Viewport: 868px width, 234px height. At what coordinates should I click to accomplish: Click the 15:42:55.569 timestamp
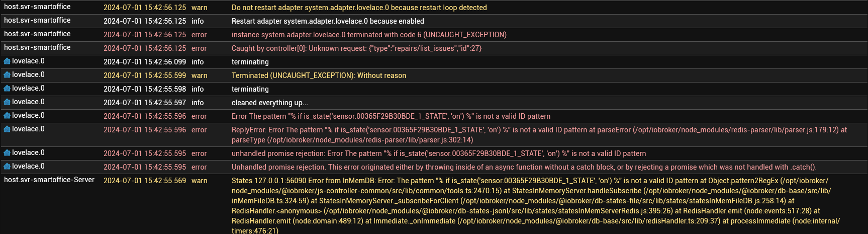click(145, 180)
